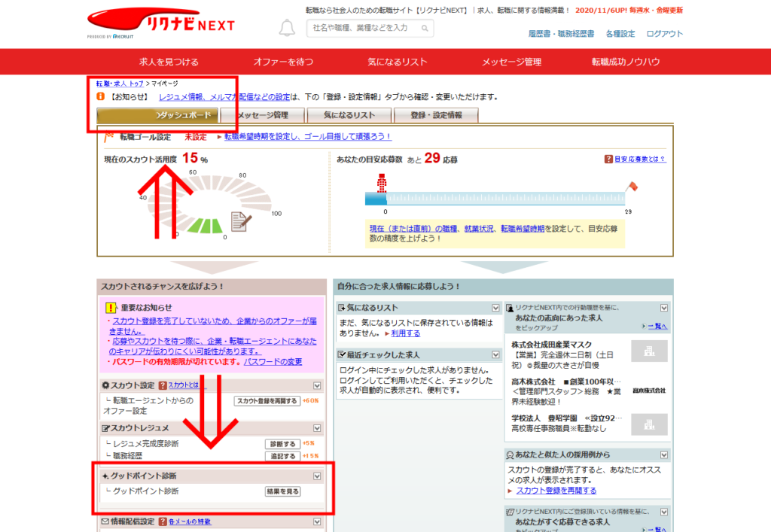Screen dimensions: 771x532
Task: Open 気になるリスト in the red navigation bar
Action: pyautogui.click(x=398, y=62)
